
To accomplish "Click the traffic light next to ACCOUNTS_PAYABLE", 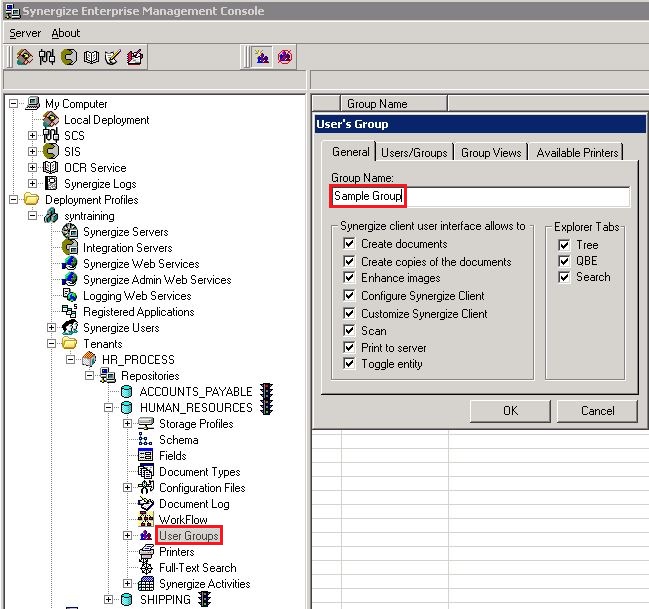I will tap(267, 391).
